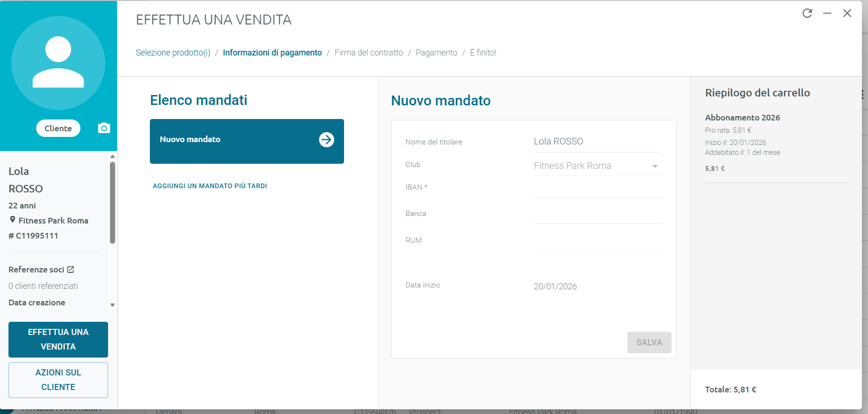The height and width of the screenshot is (414, 868).
Task: Select the Nuovo mandato card
Action: (x=247, y=141)
